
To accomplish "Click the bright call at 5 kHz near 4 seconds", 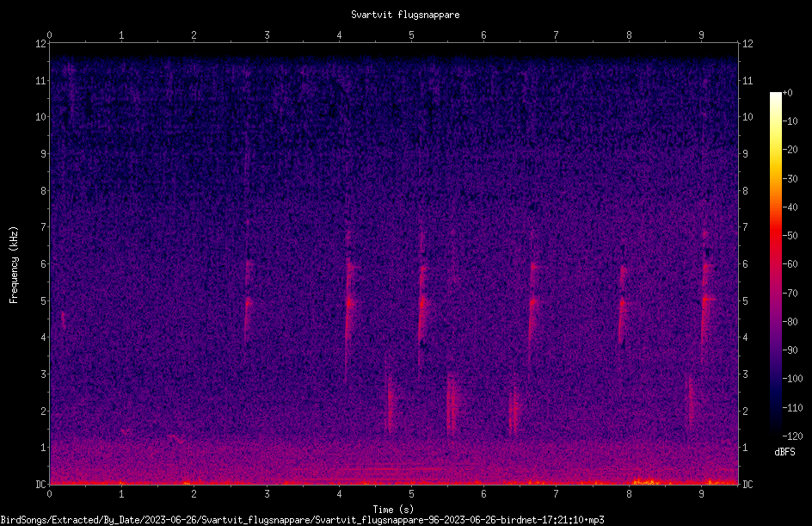I will (351, 301).
